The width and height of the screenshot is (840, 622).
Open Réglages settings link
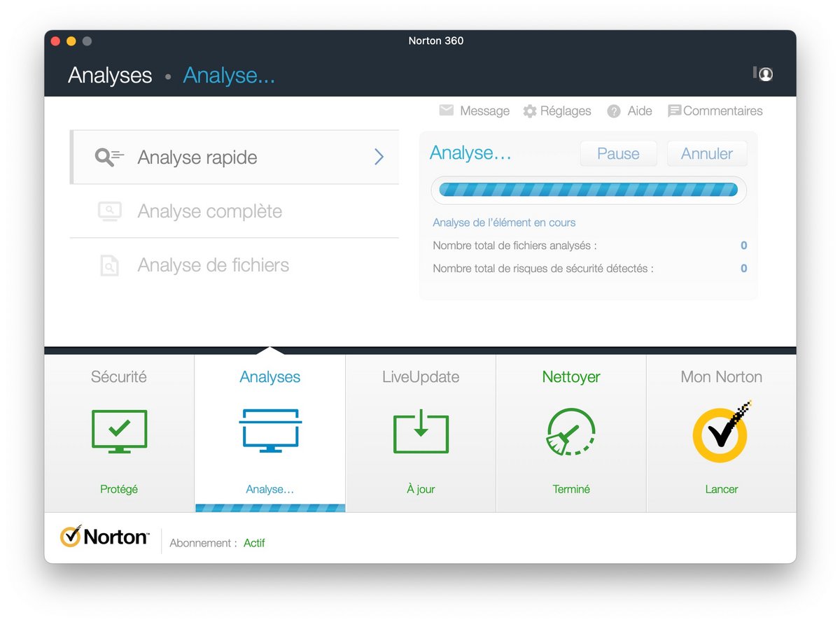(566, 111)
